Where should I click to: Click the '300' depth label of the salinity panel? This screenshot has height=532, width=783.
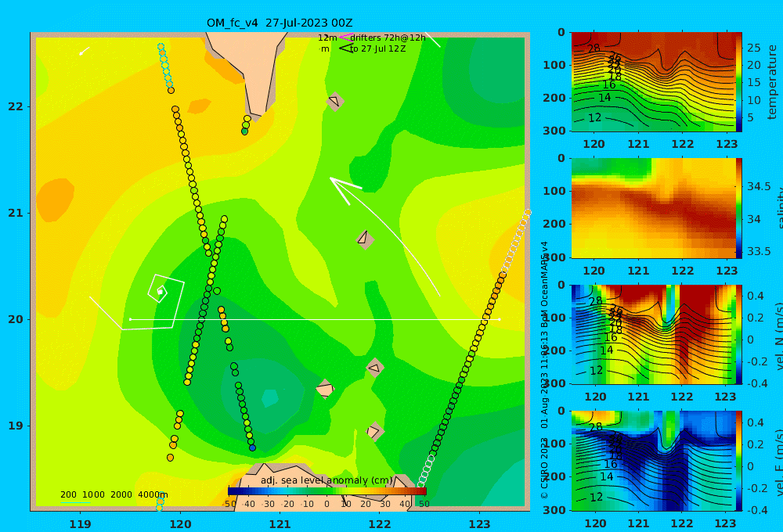coord(554,257)
